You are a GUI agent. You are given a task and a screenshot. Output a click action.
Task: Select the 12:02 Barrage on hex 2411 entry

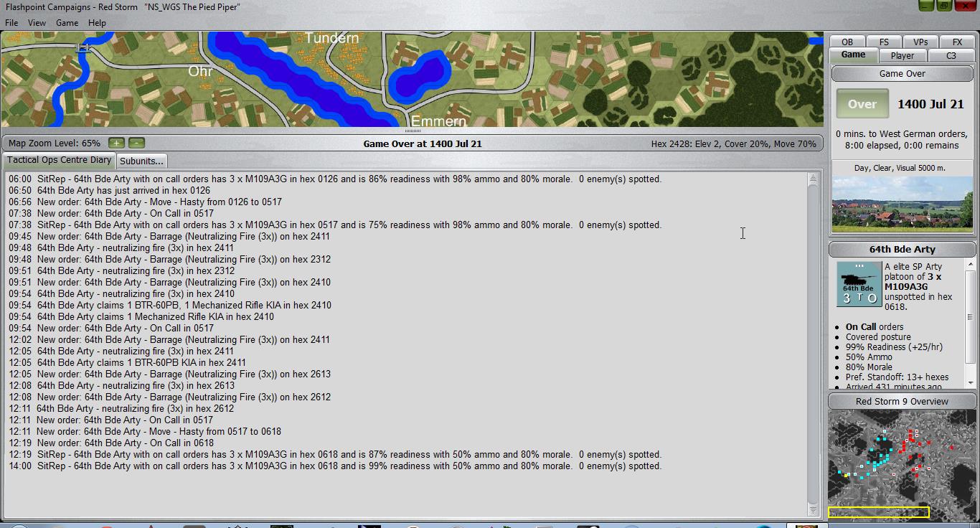[x=169, y=339]
